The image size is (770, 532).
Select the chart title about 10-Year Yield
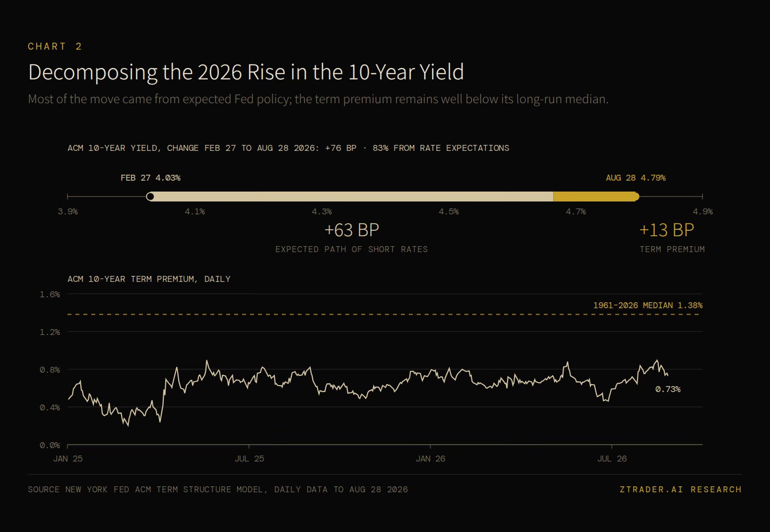click(246, 72)
